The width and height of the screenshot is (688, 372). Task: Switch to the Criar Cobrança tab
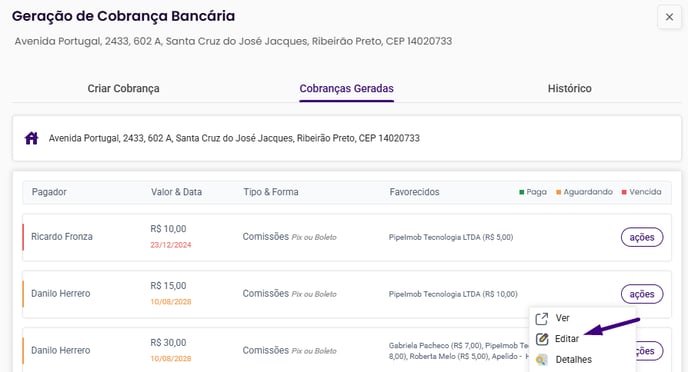pyautogui.click(x=123, y=89)
